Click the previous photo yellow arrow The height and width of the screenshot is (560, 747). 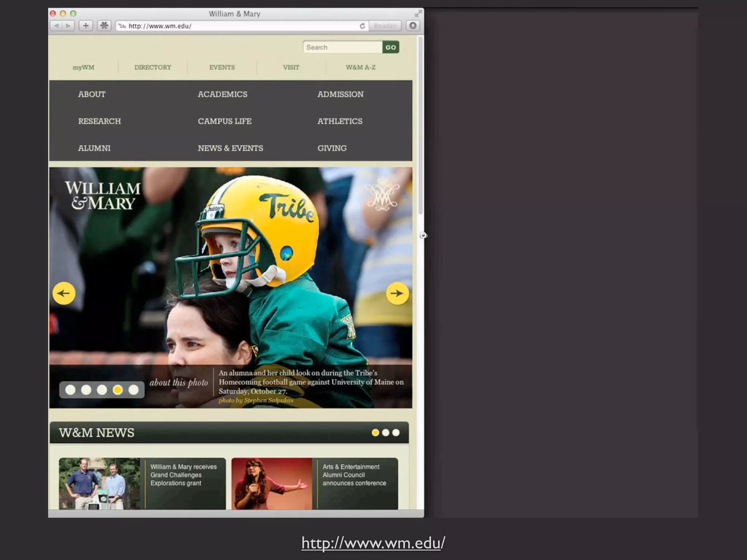(x=64, y=293)
